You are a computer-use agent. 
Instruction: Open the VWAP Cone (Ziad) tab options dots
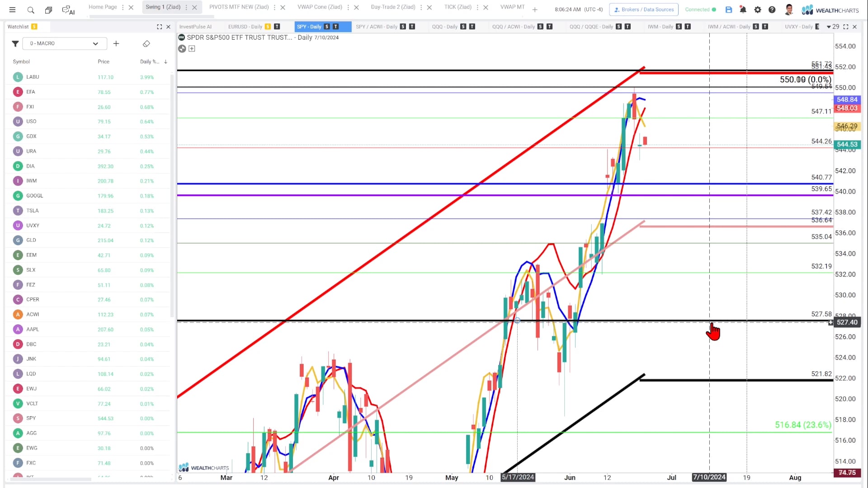pos(348,7)
